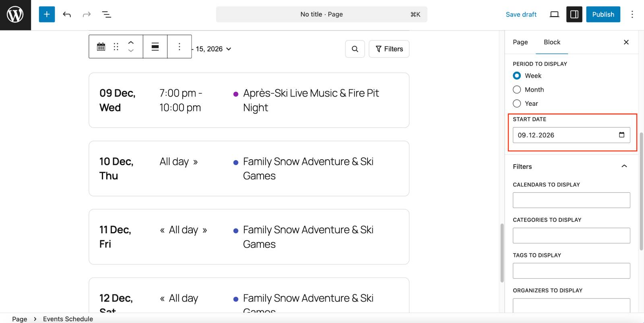Click the desktop preview icon
The width and height of the screenshot is (644, 323).
(554, 14)
